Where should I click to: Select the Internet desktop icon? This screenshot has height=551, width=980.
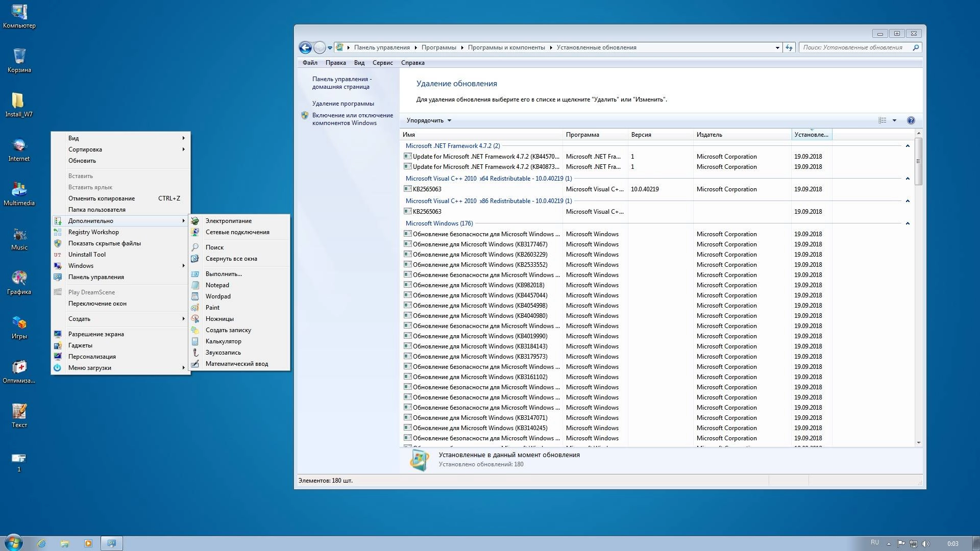point(19,149)
